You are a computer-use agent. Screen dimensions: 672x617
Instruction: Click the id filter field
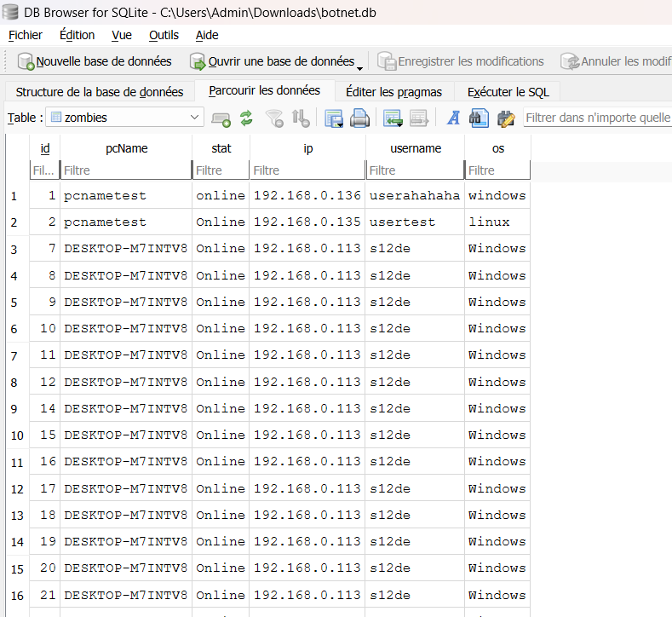pos(45,170)
